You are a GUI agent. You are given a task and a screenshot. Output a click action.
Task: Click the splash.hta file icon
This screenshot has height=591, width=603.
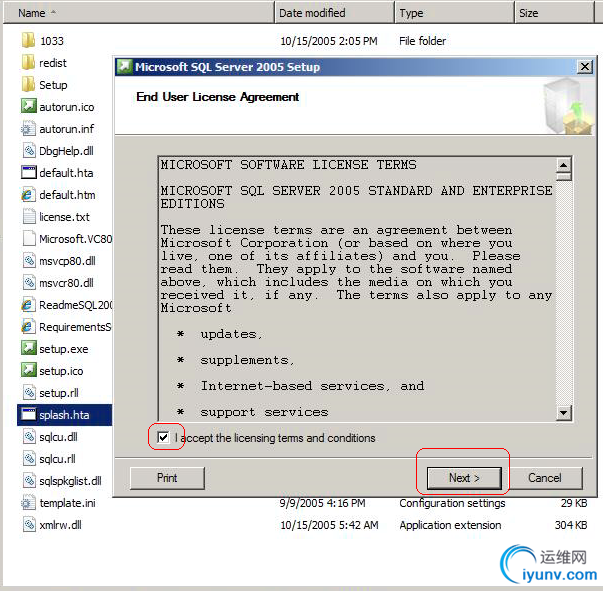[28, 415]
